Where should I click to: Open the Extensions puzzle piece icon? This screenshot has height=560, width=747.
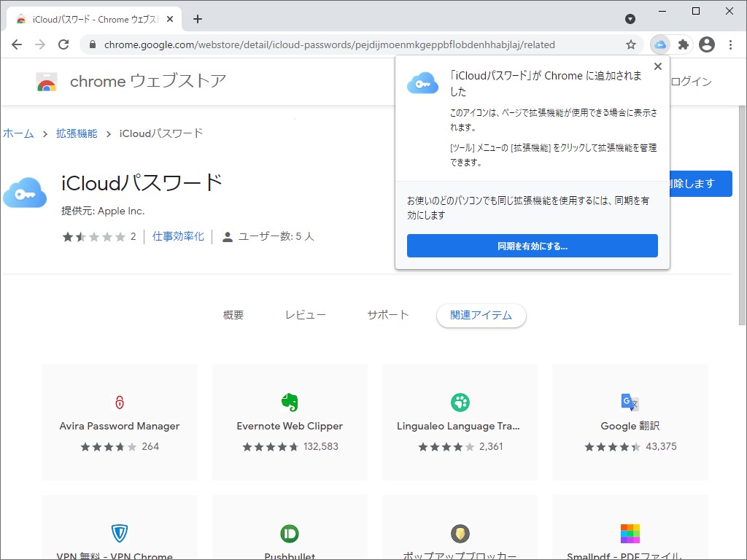point(683,44)
